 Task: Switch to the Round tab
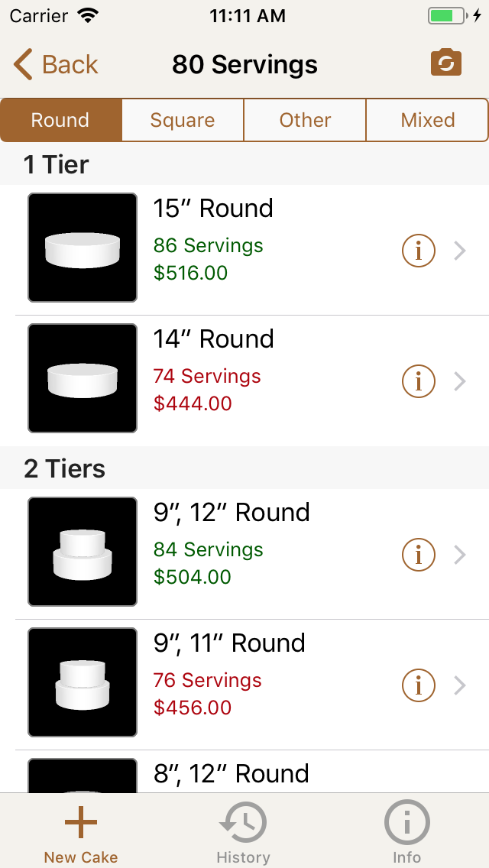click(x=60, y=120)
